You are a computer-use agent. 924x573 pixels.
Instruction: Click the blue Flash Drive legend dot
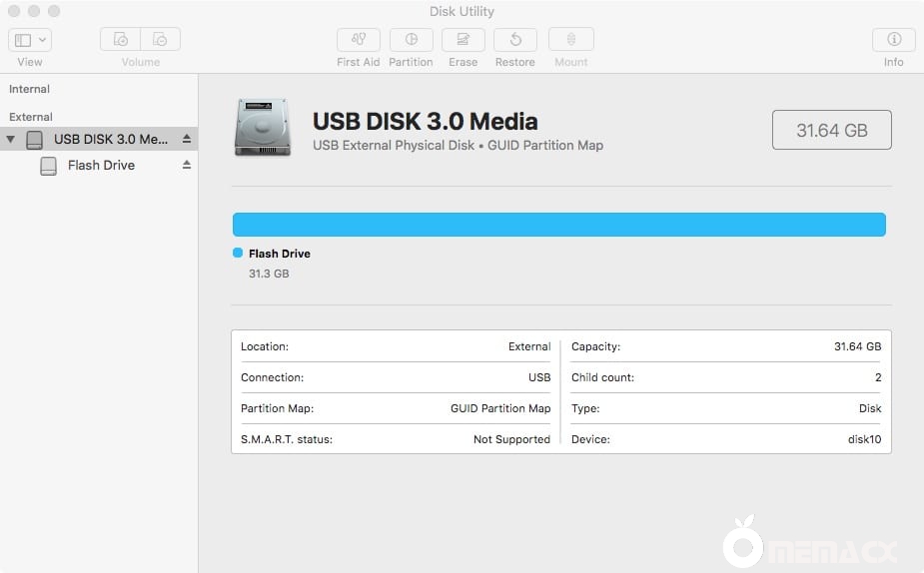[x=238, y=254]
